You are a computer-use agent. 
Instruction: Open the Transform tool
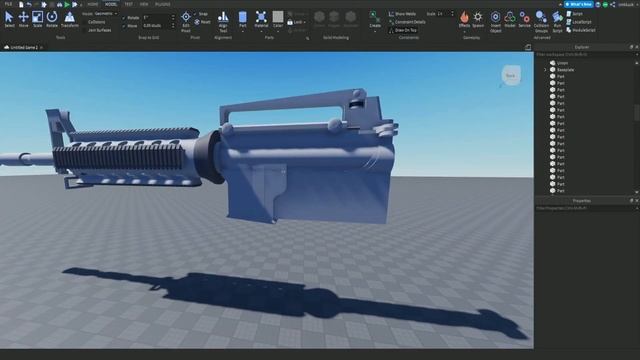click(70, 19)
